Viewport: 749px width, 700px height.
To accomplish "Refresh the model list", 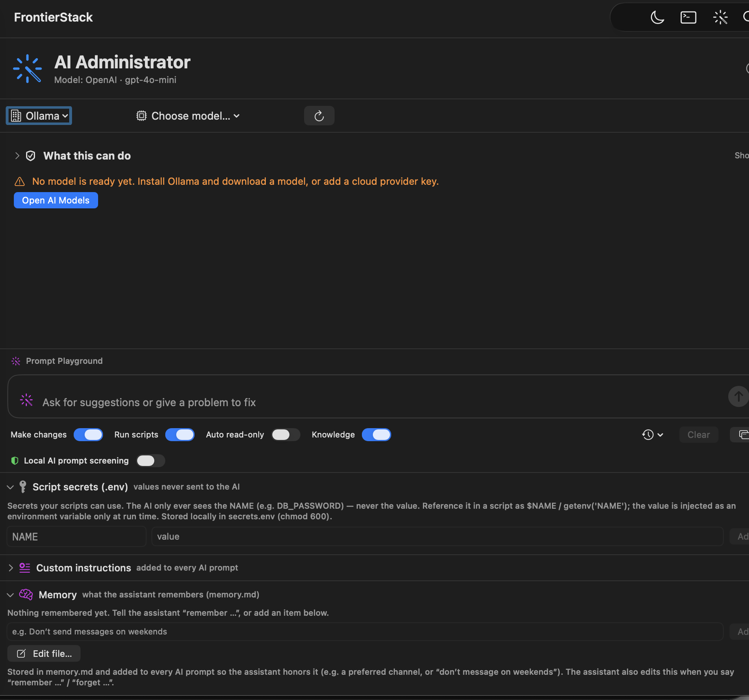I will (x=319, y=116).
